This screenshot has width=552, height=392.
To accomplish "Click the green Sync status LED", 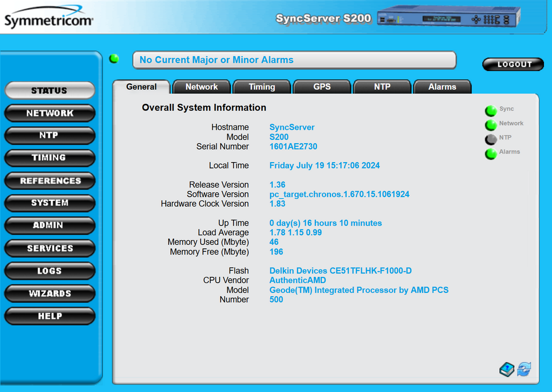I will tap(491, 111).
